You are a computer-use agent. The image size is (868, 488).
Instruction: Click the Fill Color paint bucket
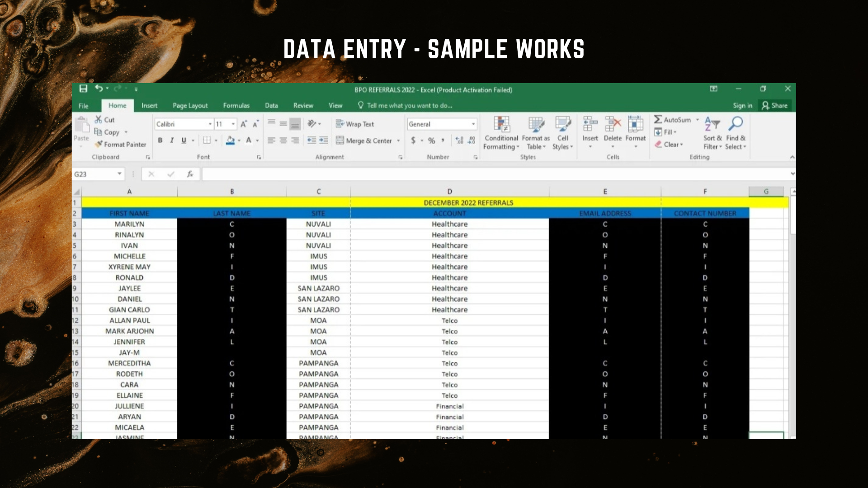(230, 141)
